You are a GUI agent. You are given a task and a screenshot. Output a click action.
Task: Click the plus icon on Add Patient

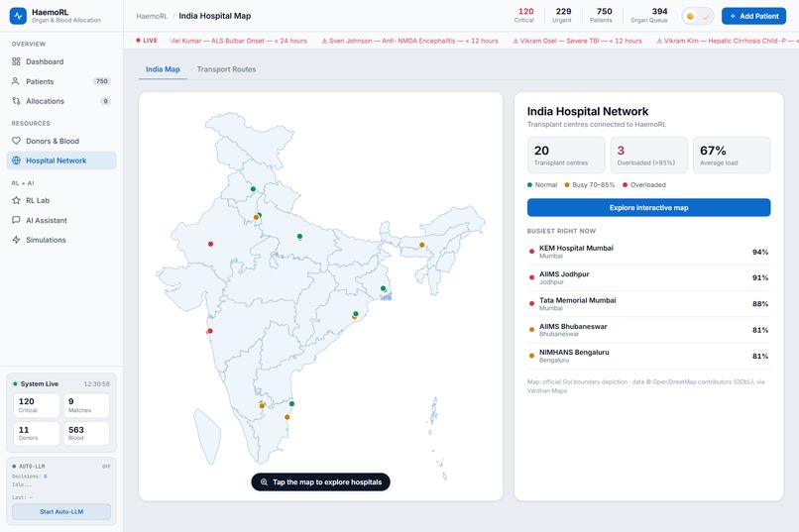(x=733, y=16)
